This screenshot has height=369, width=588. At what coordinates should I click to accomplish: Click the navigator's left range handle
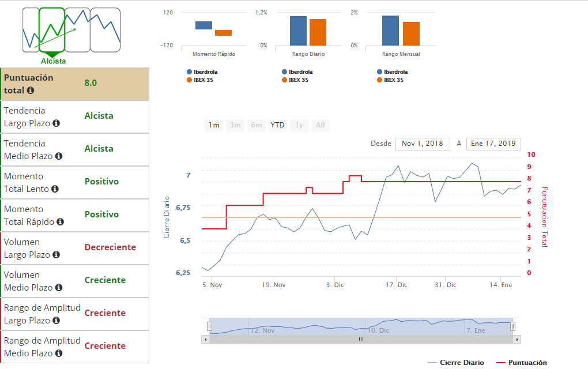point(210,326)
